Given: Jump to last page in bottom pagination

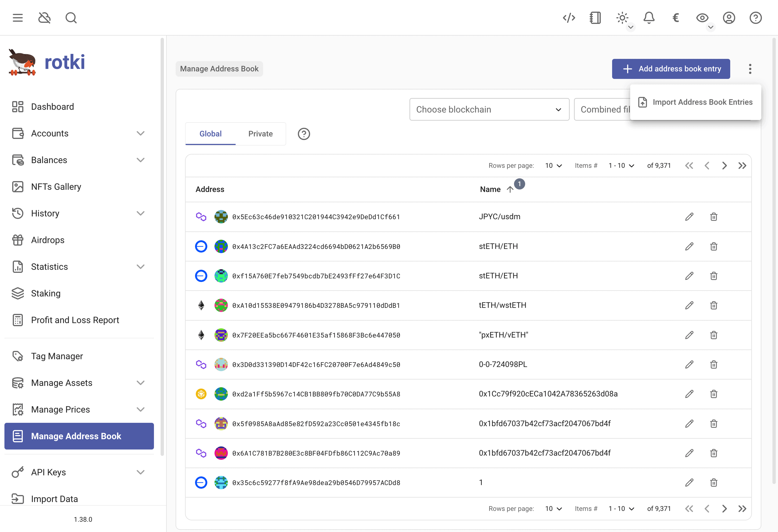Looking at the screenshot, I should pyautogui.click(x=742, y=509).
